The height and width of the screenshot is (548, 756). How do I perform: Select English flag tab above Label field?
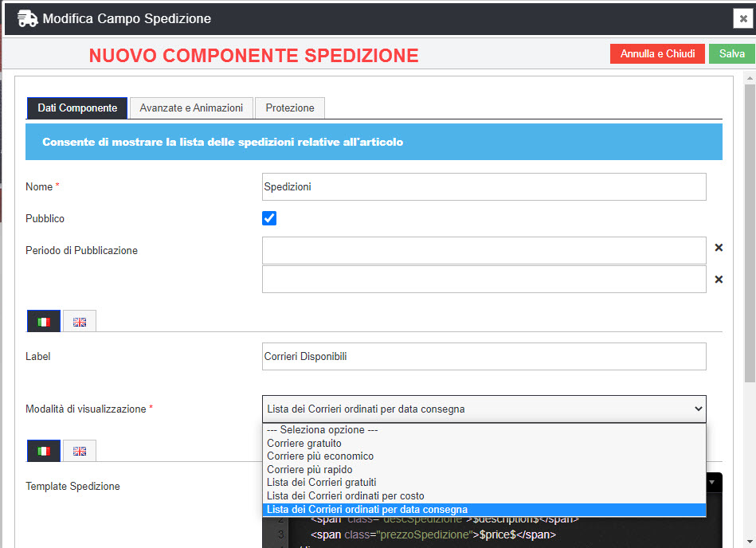pyautogui.click(x=80, y=322)
